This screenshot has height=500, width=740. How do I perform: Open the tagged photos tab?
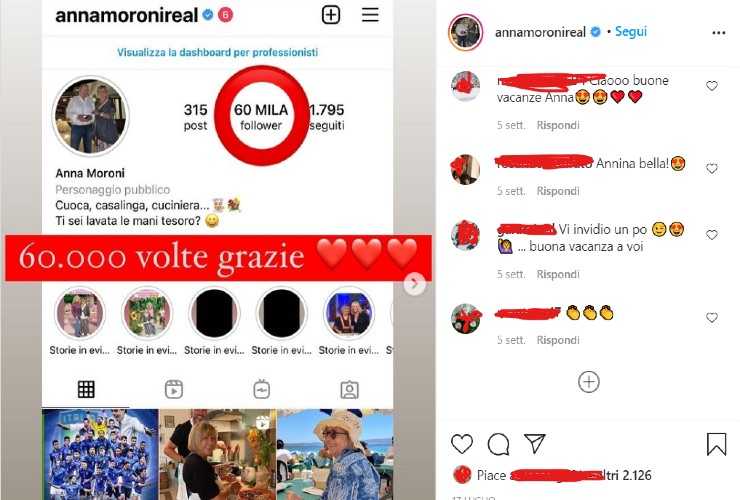pos(349,390)
